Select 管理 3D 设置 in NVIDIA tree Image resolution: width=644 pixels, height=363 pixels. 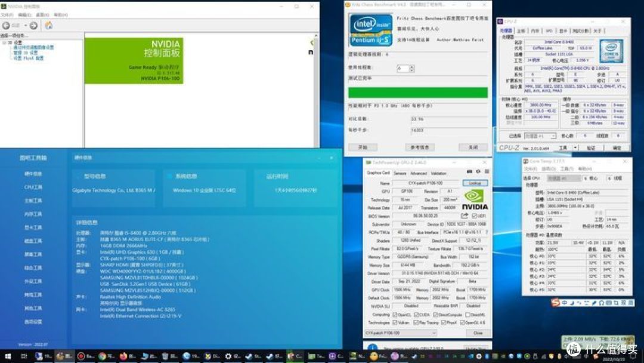(x=26, y=53)
